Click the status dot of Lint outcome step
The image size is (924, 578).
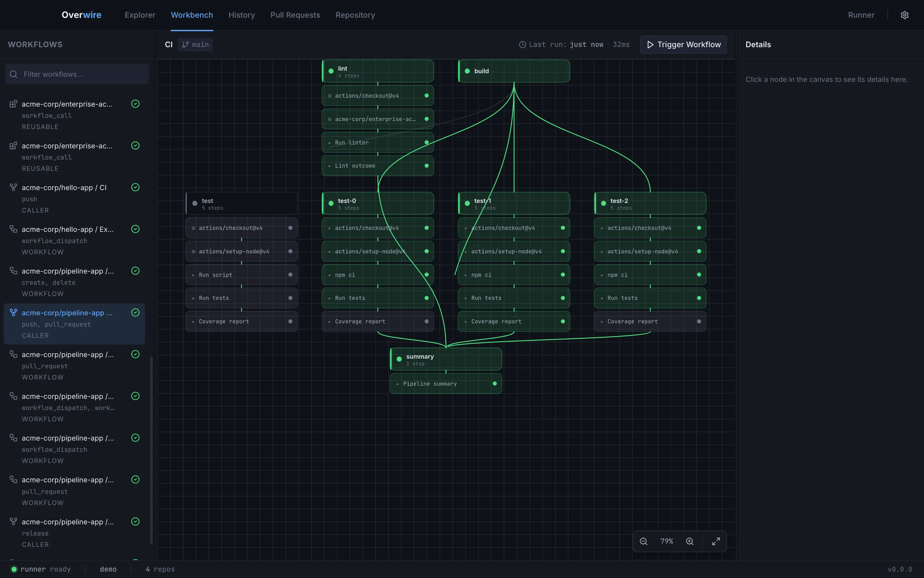pyautogui.click(x=426, y=165)
